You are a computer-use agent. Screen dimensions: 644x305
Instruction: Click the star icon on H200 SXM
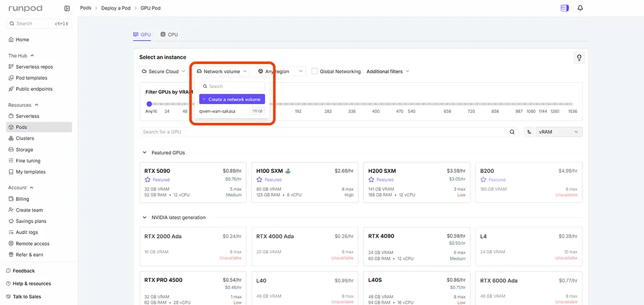pyautogui.click(x=371, y=180)
